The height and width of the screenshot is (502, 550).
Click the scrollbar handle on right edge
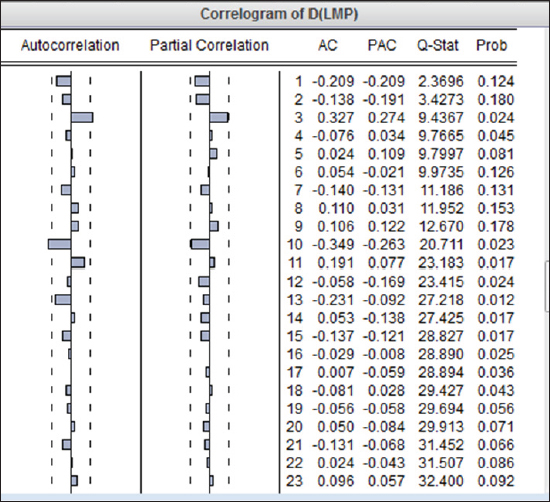(548, 286)
